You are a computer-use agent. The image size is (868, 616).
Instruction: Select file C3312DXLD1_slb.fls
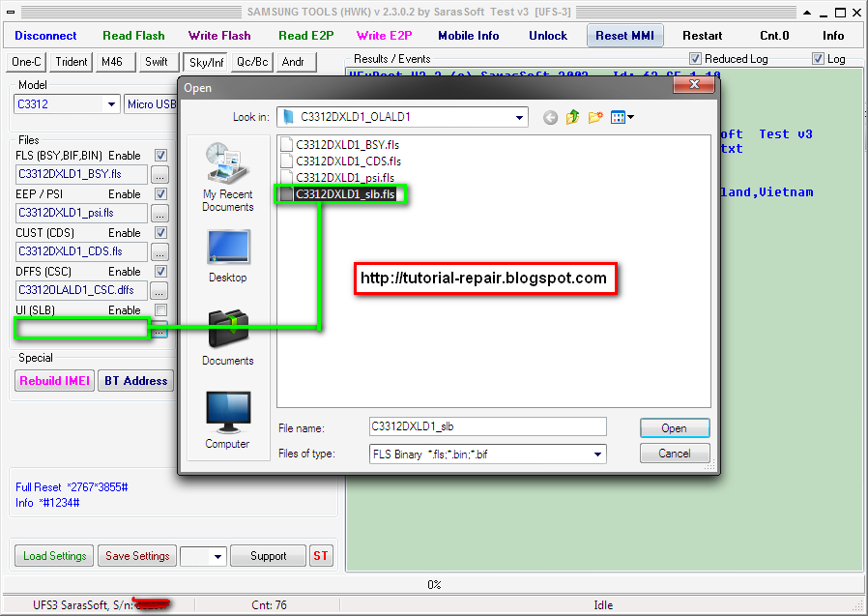pos(338,193)
